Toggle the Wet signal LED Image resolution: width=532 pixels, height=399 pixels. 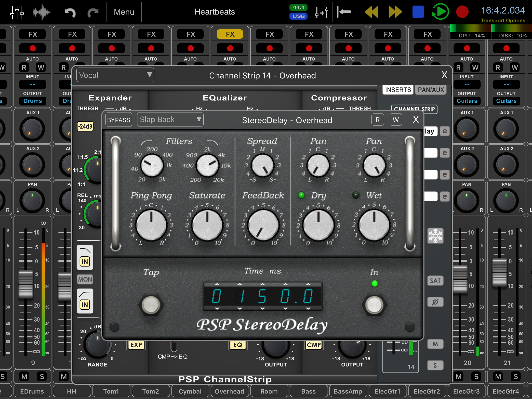[x=356, y=195]
